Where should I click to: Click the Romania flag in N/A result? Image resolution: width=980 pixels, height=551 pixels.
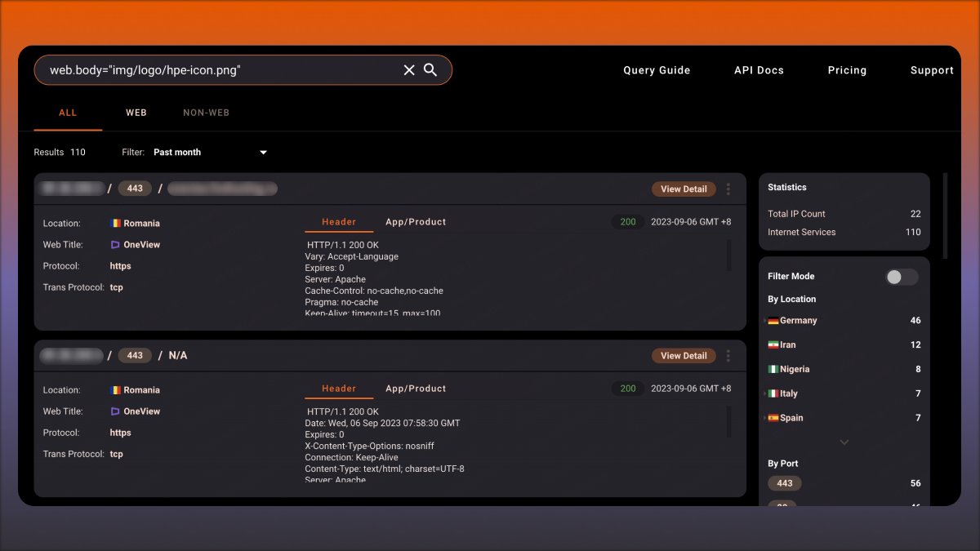pos(115,389)
